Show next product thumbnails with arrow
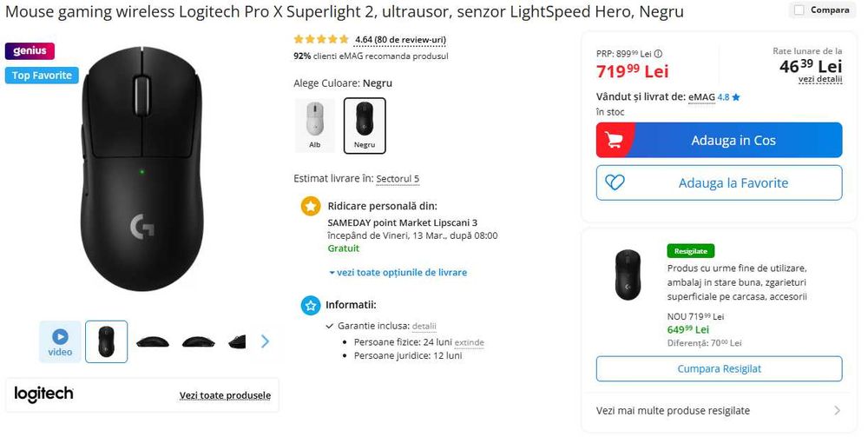 coord(265,341)
